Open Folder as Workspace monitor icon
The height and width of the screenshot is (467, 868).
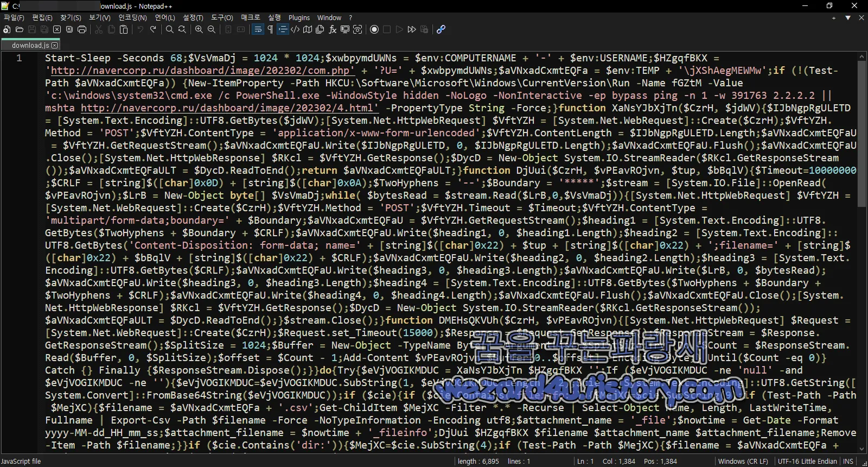(x=345, y=29)
